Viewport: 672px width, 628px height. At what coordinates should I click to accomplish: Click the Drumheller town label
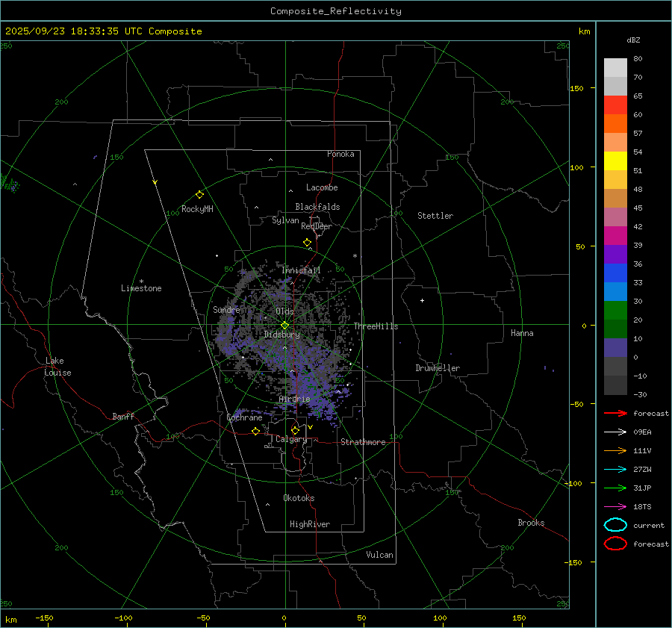click(x=438, y=368)
